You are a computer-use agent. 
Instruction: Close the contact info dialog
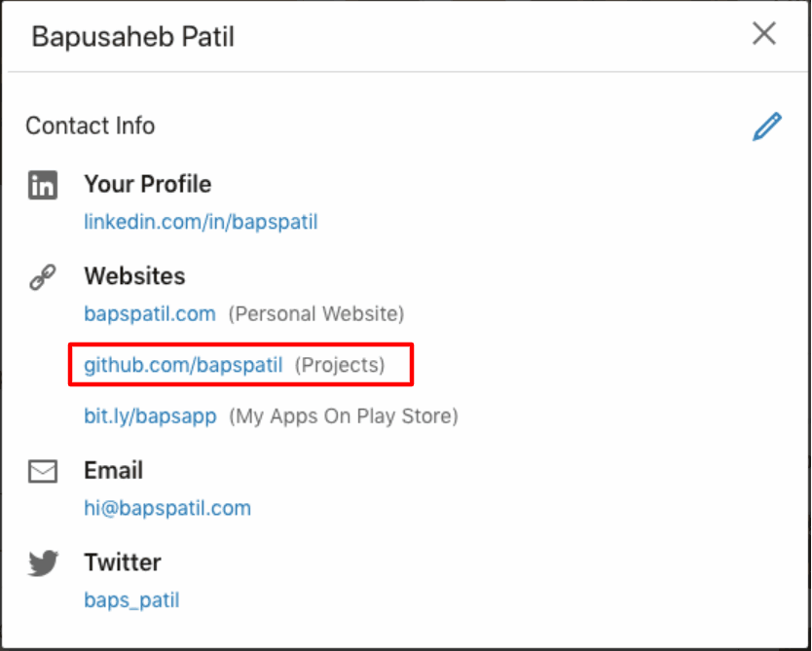(764, 34)
